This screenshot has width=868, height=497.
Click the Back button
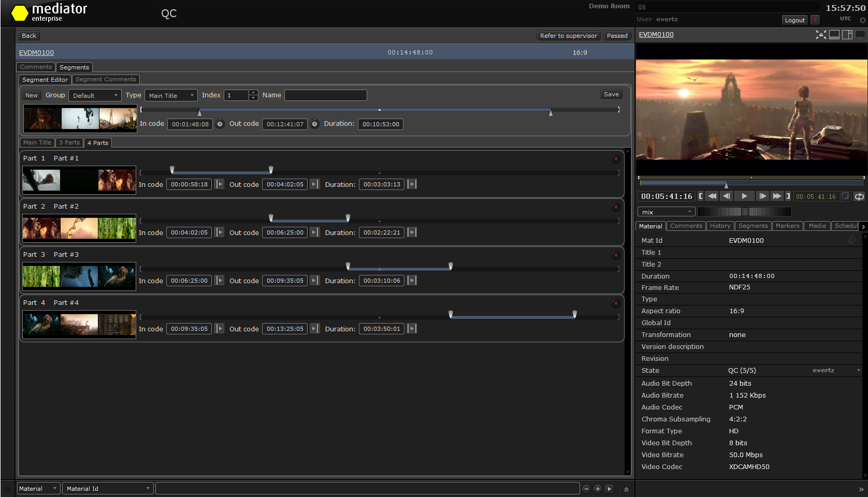29,36
